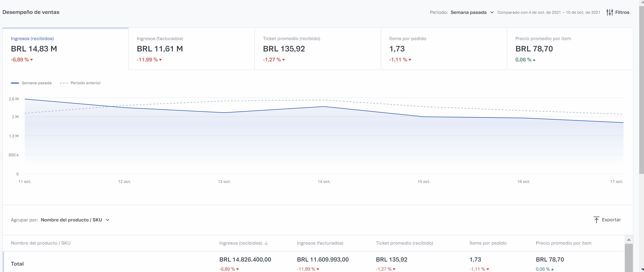
Task: Click the 14 oct. point on chart
Action: point(324,107)
